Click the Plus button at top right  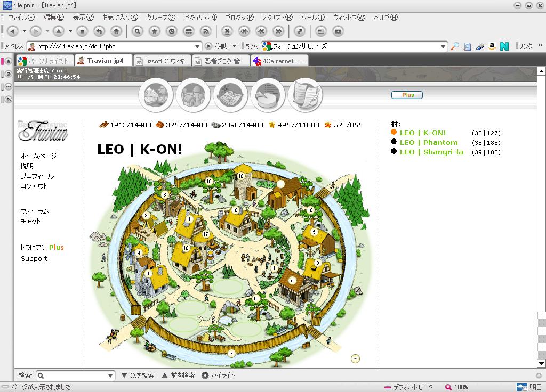(407, 95)
